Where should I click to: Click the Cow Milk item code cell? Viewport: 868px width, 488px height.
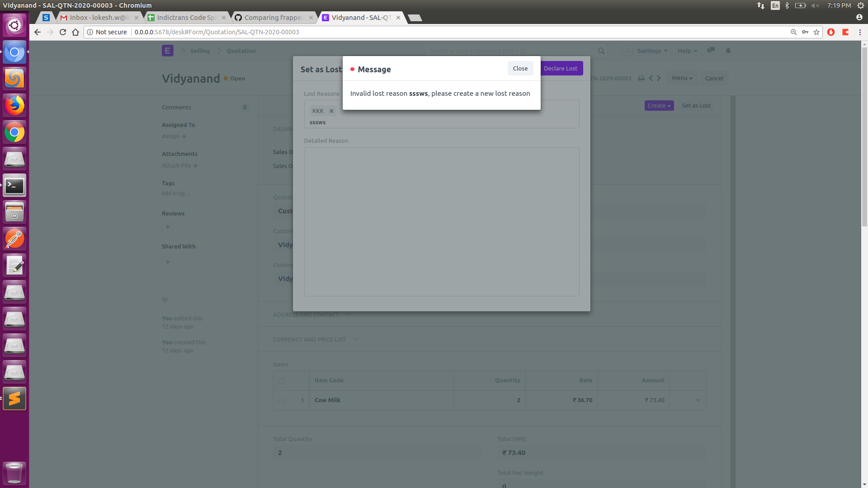(381, 400)
